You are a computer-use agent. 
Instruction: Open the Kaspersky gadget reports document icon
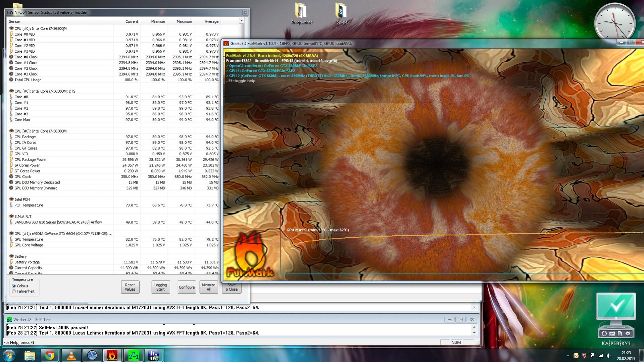[x=620, y=333]
